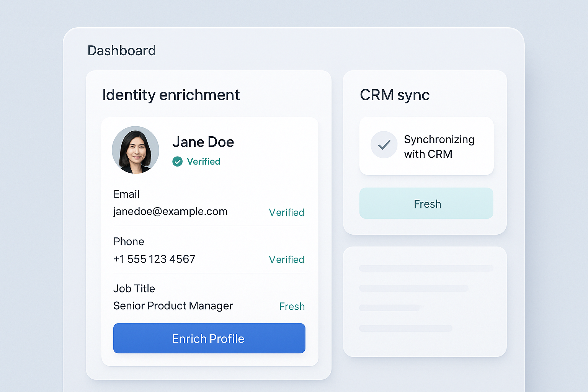The image size is (588, 392).
Task: Click the Synchronizing with CRM status text
Action: (439, 147)
